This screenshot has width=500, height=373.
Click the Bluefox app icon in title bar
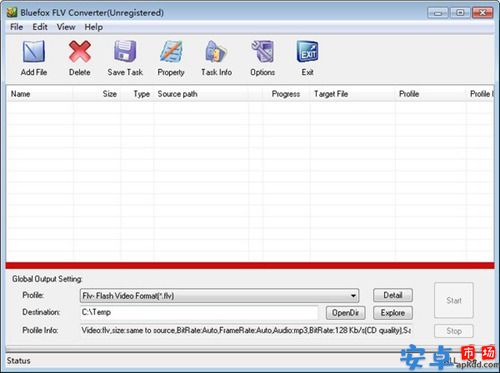12,13
